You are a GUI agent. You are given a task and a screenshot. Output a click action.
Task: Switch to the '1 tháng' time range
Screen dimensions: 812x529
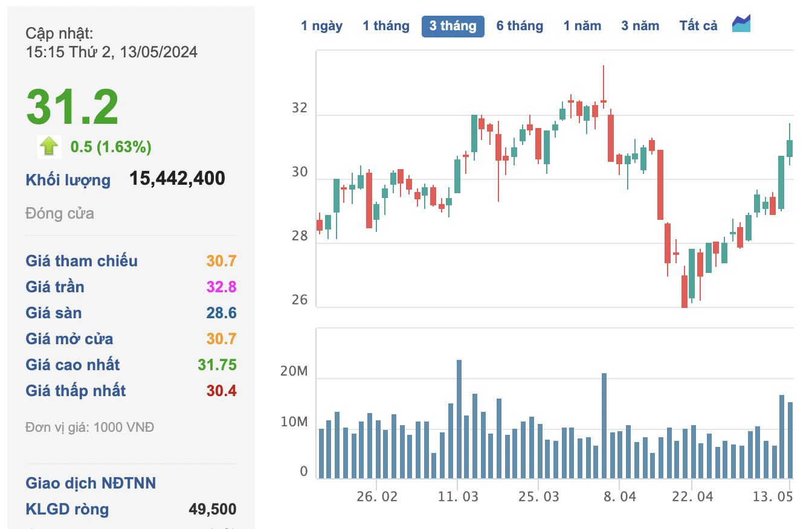(x=385, y=26)
